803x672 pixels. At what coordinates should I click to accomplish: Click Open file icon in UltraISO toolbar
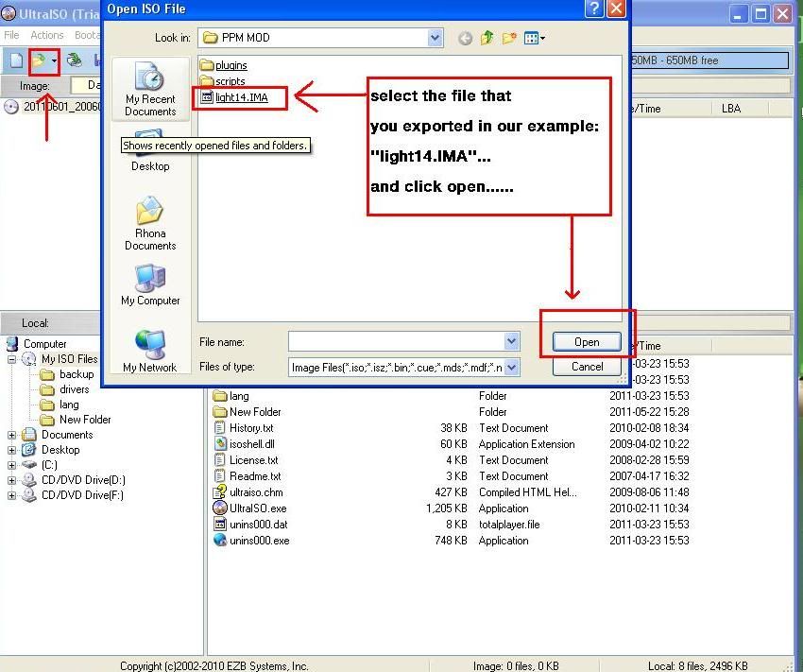coord(39,60)
